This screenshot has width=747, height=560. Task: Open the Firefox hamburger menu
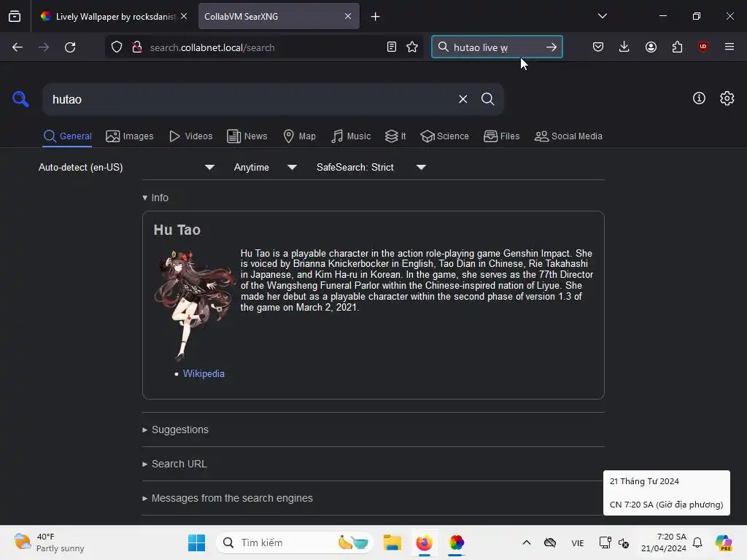729,47
